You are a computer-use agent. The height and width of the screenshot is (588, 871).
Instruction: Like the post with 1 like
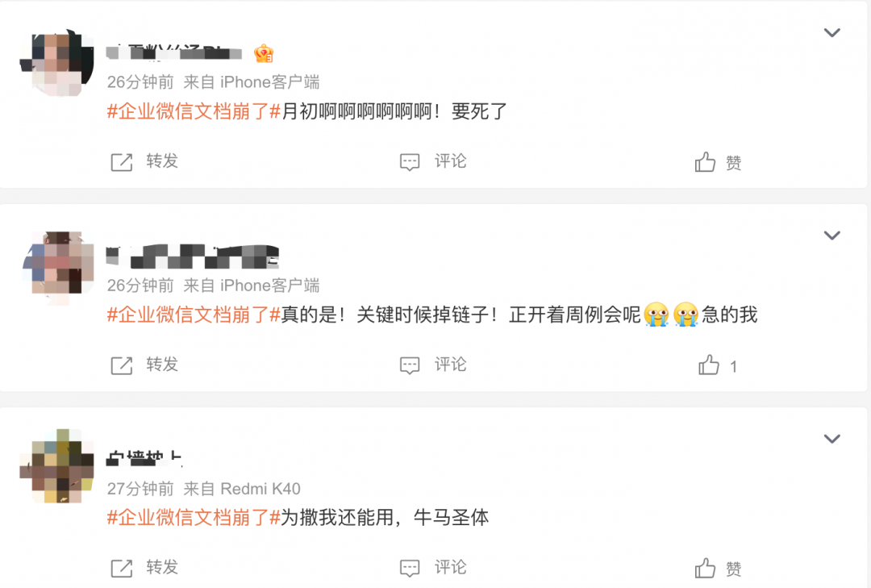pyautogui.click(x=709, y=365)
